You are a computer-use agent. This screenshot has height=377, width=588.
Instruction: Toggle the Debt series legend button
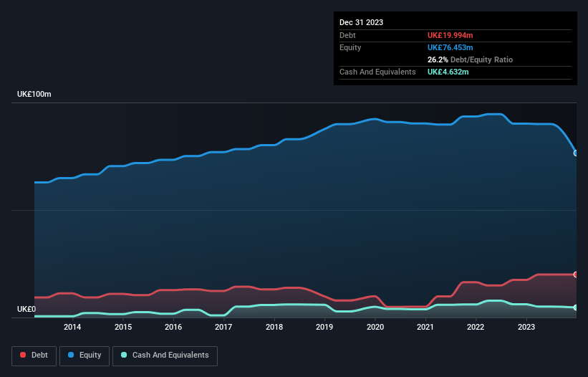click(34, 355)
